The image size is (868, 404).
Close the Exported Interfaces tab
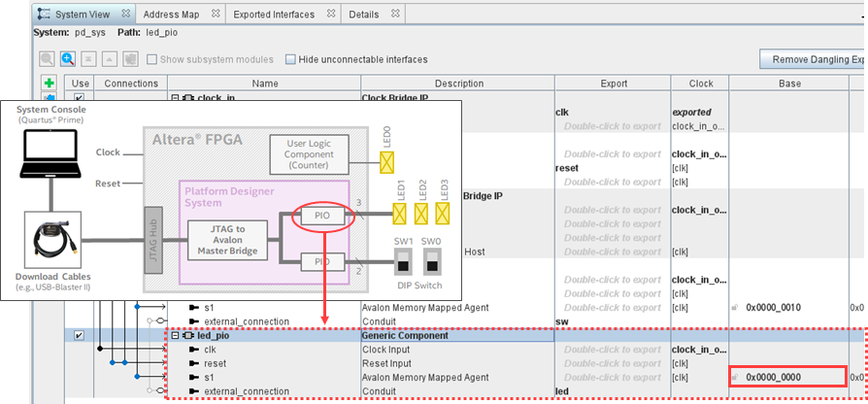(330, 15)
